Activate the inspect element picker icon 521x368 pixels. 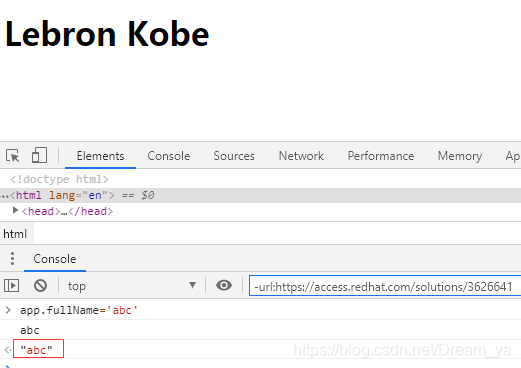tap(13, 156)
